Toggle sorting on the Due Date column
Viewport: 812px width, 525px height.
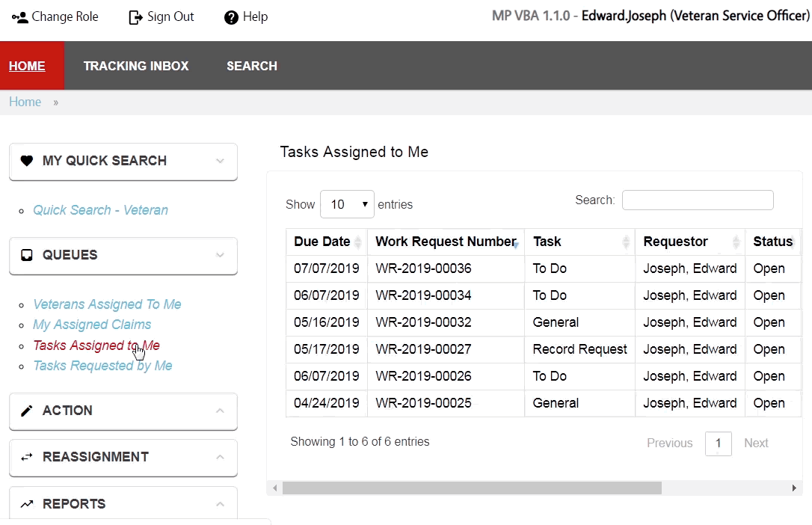point(322,241)
